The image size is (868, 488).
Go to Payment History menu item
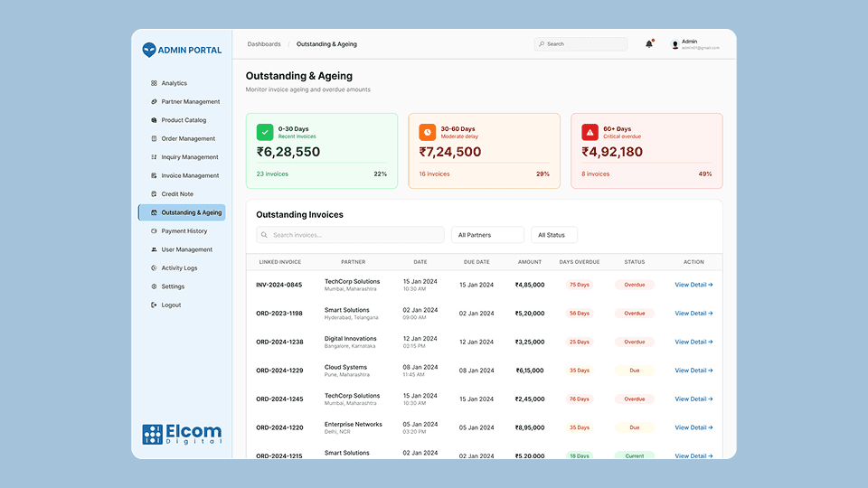(184, 231)
